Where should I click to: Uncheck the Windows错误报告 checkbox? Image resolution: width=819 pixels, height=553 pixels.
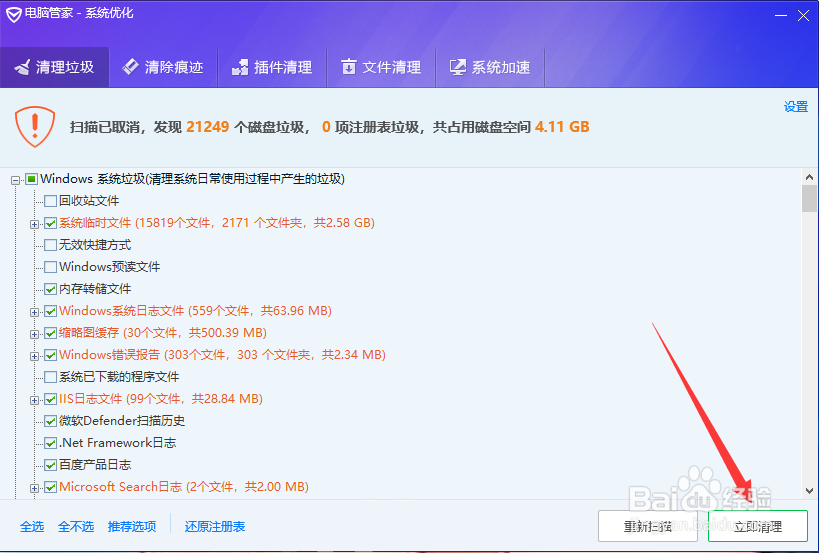(50, 355)
